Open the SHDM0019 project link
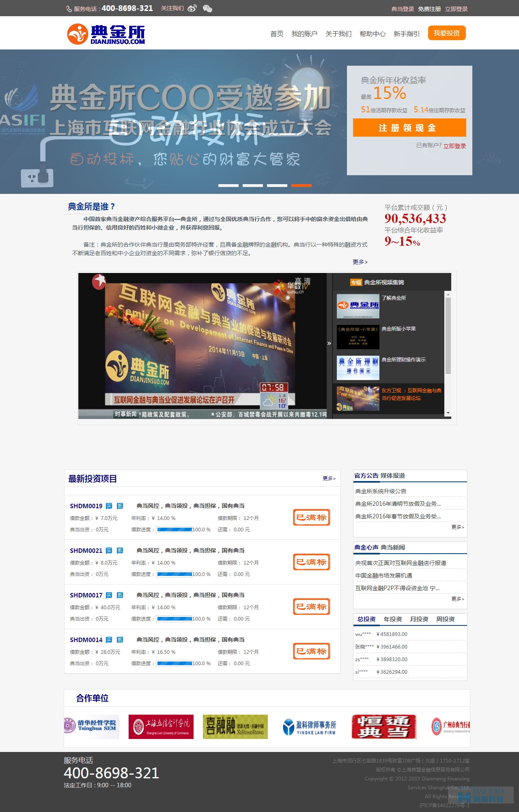The width and height of the screenshot is (519, 812). [x=86, y=506]
